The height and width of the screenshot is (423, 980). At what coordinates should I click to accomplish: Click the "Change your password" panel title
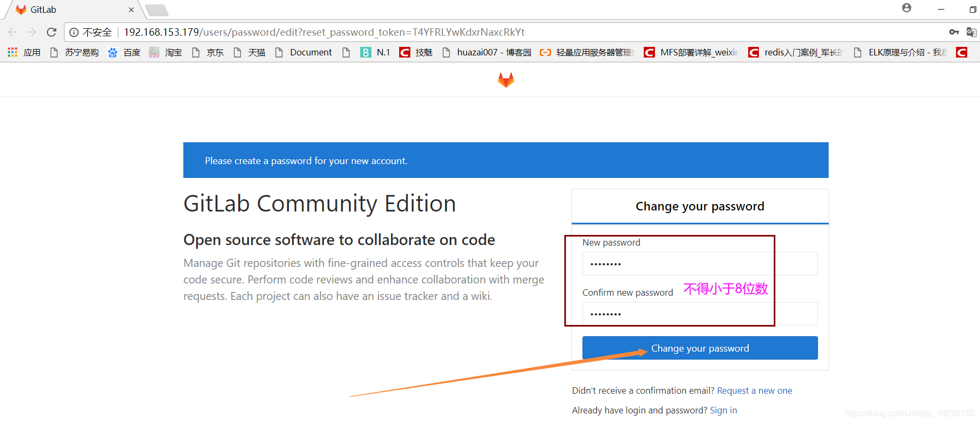(700, 206)
